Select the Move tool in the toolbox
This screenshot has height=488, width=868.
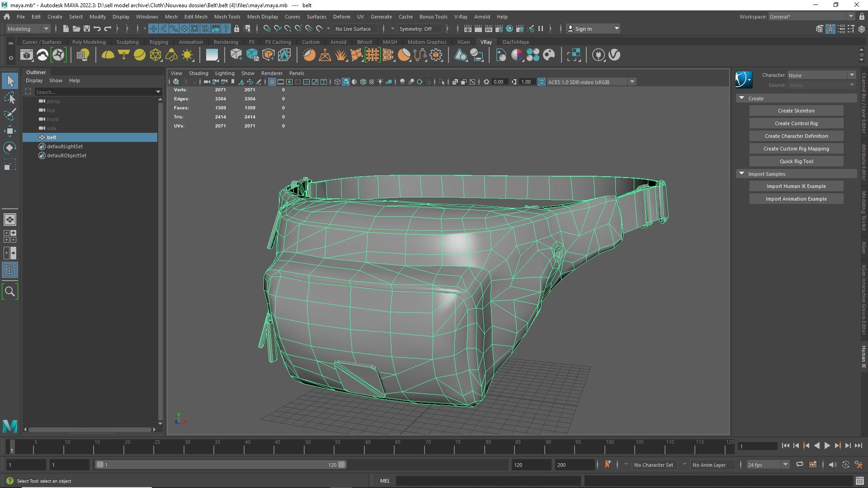9,131
